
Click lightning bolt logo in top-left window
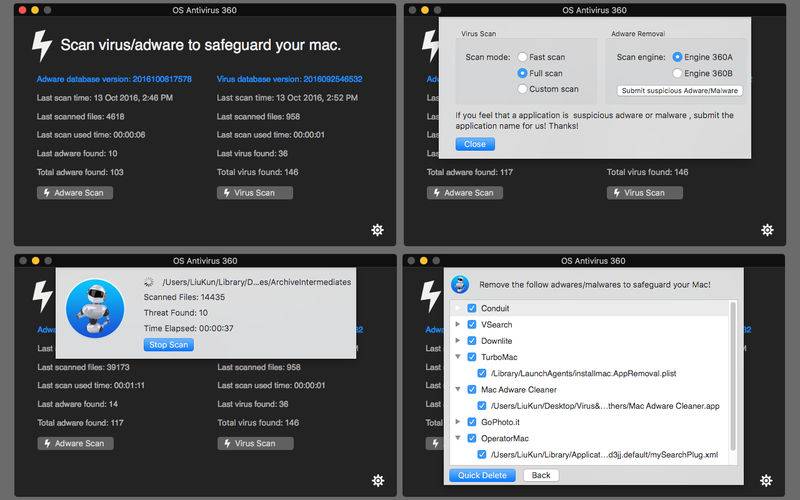click(x=42, y=45)
